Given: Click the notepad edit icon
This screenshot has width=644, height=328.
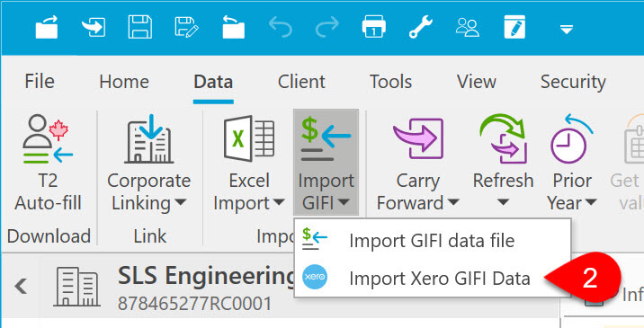Looking at the screenshot, I should point(514,28).
